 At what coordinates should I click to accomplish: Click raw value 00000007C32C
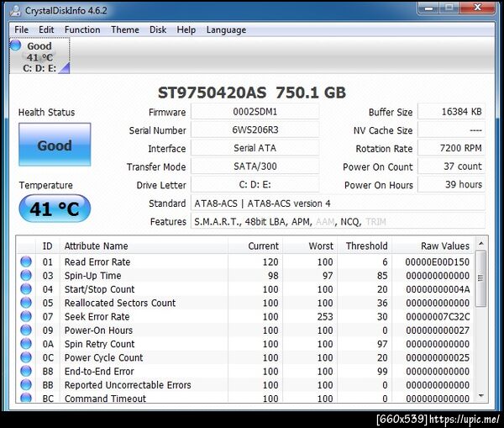click(438, 317)
